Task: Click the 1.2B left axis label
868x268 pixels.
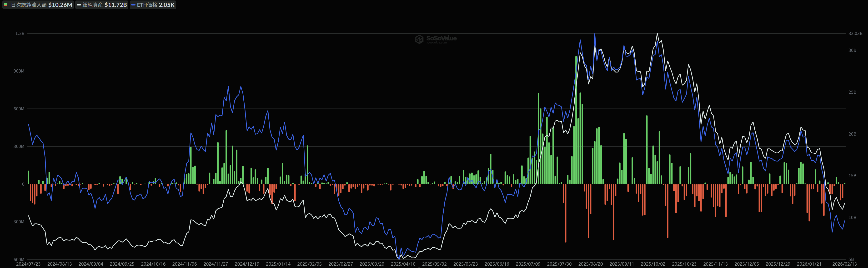Action: pos(20,33)
